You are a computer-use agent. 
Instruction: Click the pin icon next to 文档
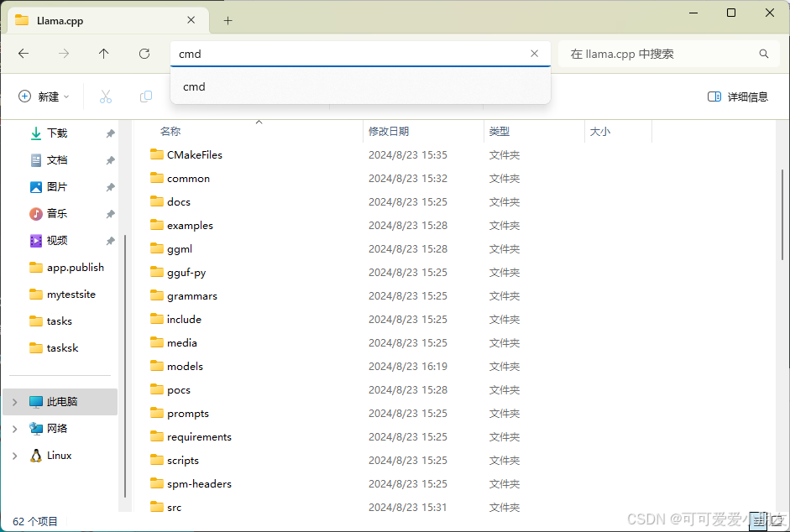click(x=110, y=160)
